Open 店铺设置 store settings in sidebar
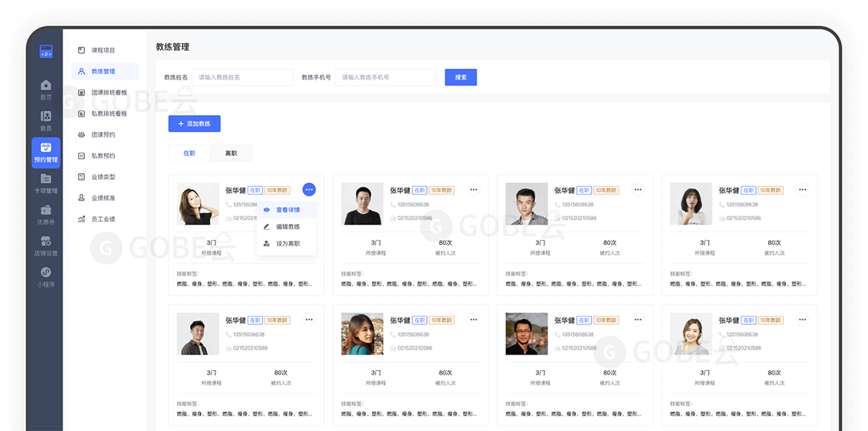Image resolution: width=868 pixels, height=431 pixels. [x=46, y=246]
